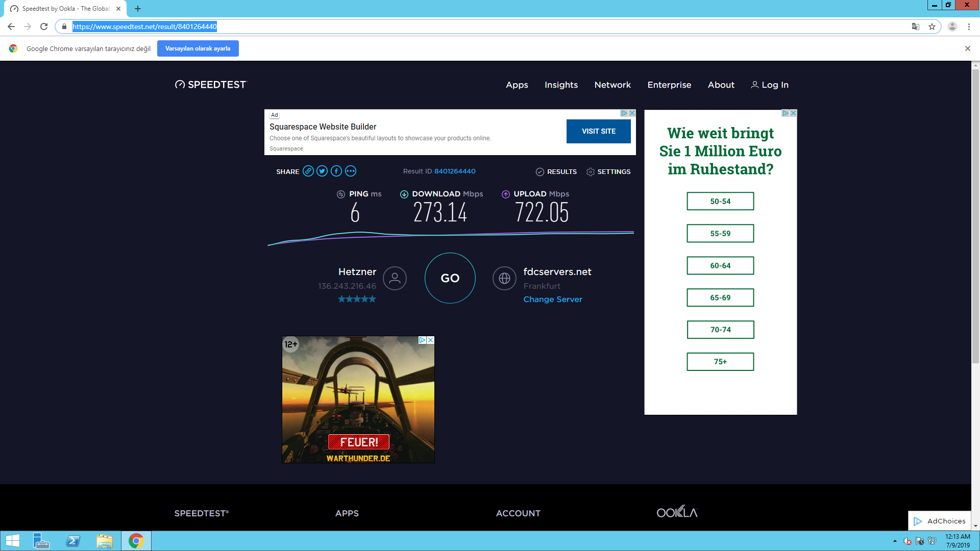Image resolution: width=980 pixels, height=551 pixels.
Task: Open the RESULTS history
Action: pyautogui.click(x=556, y=172)
